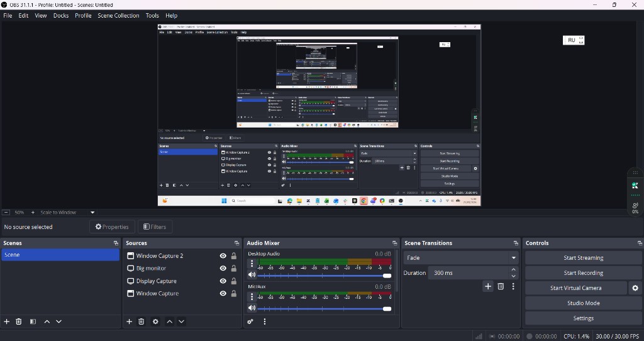Click Start Streaming button

coord(583,257)
